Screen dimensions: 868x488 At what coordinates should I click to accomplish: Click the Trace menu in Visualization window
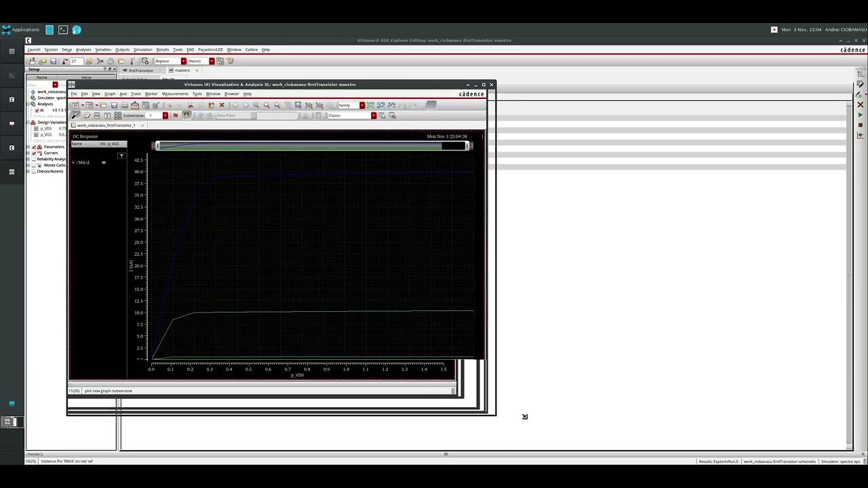point(136,94)
